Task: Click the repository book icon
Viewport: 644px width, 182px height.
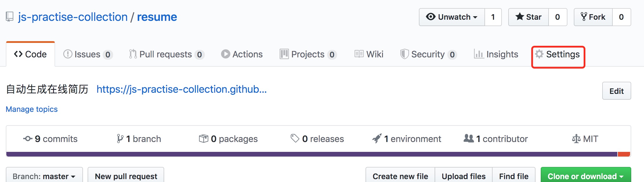Action: [x=10, y=17]
